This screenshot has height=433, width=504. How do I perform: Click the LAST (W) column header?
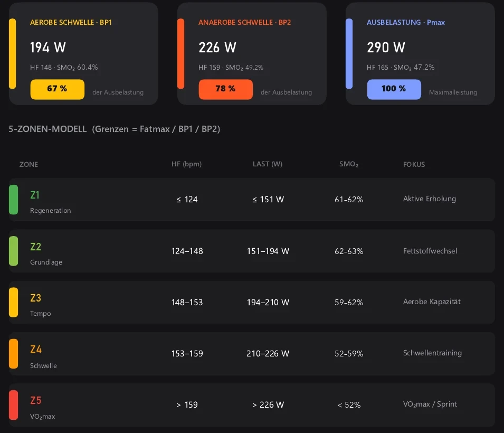tap(268, 164)
